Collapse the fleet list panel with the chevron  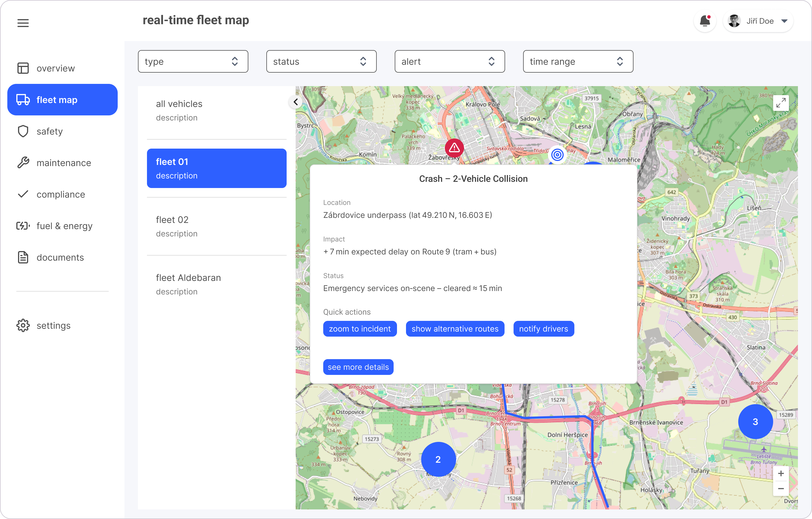[296, 102]
